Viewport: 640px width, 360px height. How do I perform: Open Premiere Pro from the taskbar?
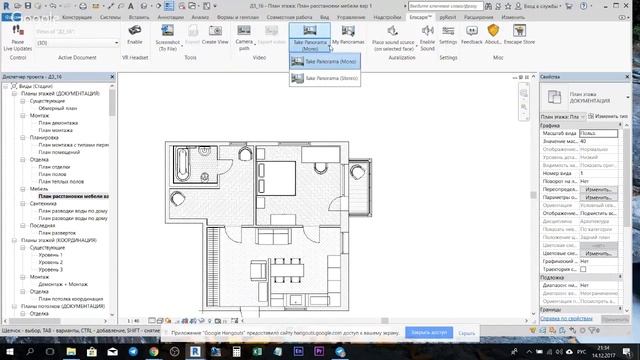click(x=319, y=351)
